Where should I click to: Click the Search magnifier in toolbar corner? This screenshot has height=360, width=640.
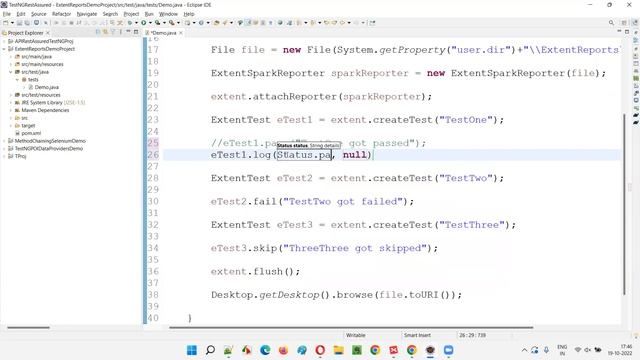[611, 23]
